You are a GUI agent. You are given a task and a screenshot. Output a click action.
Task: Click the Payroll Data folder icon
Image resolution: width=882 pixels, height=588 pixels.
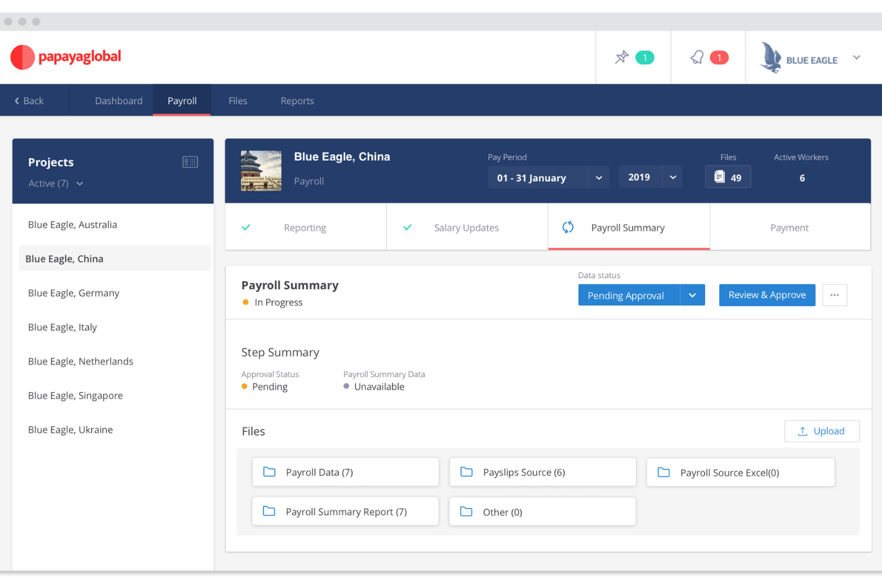tap(269, 472)
